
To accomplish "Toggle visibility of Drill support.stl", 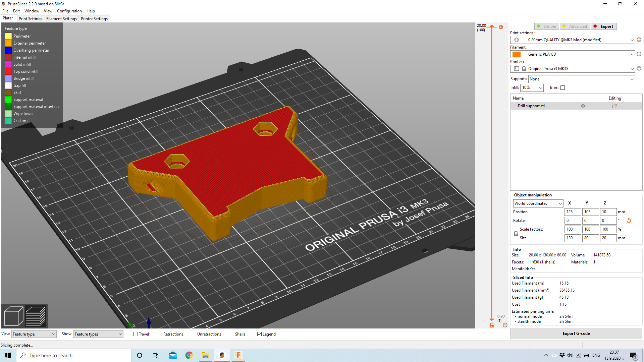I will 583,106.
